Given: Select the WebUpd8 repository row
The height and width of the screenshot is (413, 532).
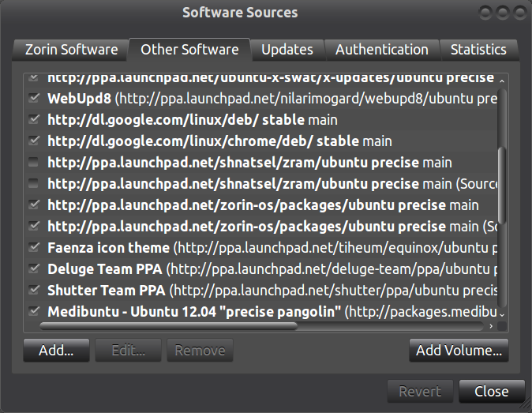Looking at the screenshot, I should pyautogui.click(x=260, y=99).
